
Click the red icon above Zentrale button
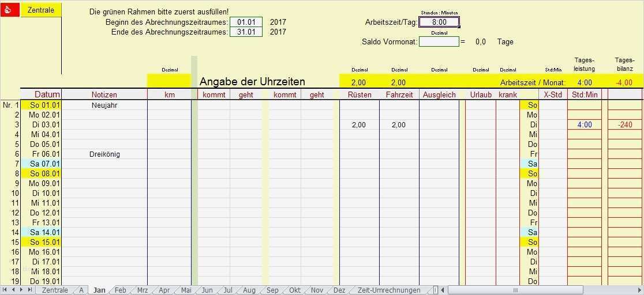(10, 10)
